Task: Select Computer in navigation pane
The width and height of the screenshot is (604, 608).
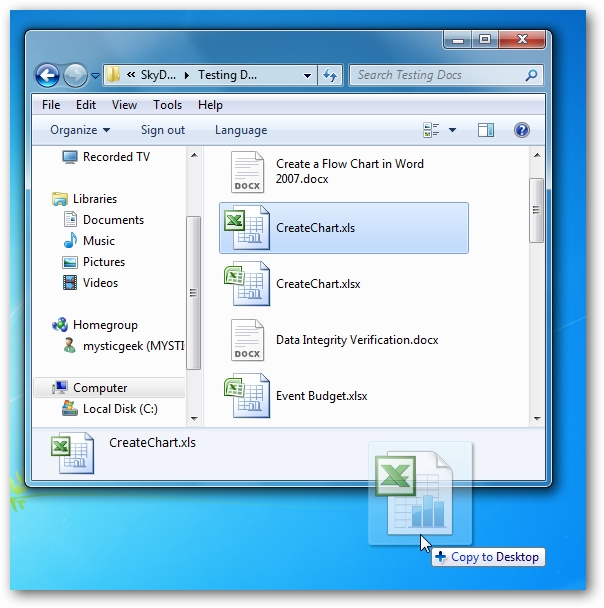Action: pos(100,388)
